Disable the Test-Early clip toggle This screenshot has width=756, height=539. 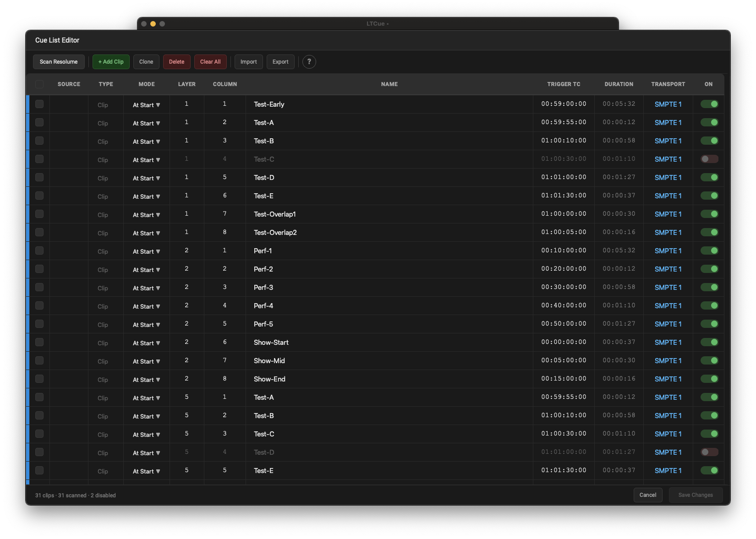pyautogui.click(x=710, y=104)
